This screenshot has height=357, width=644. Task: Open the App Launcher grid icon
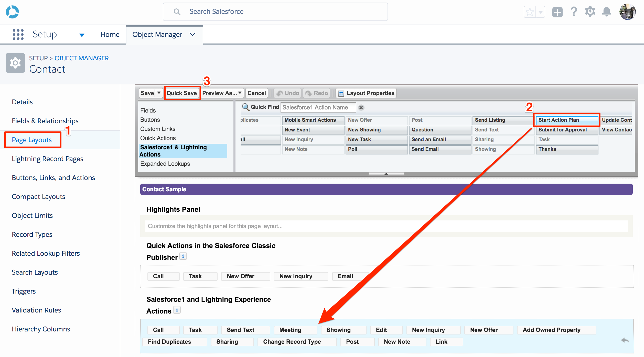tap(18, 34)
